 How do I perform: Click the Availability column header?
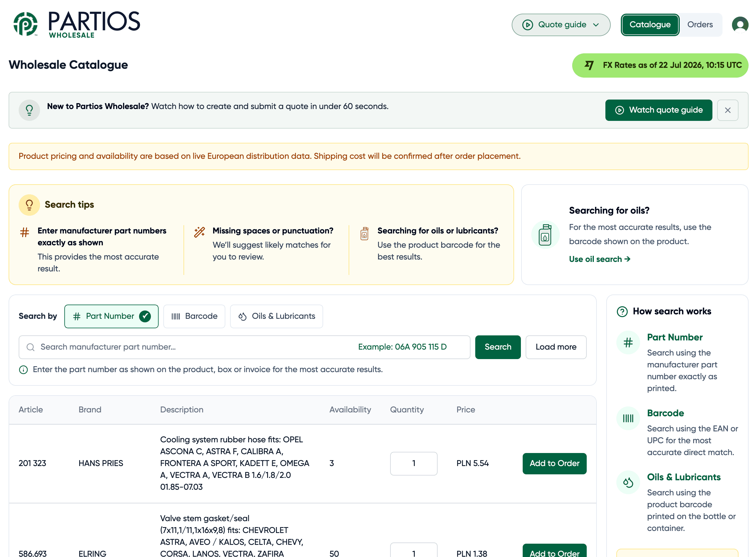point(350,409)
